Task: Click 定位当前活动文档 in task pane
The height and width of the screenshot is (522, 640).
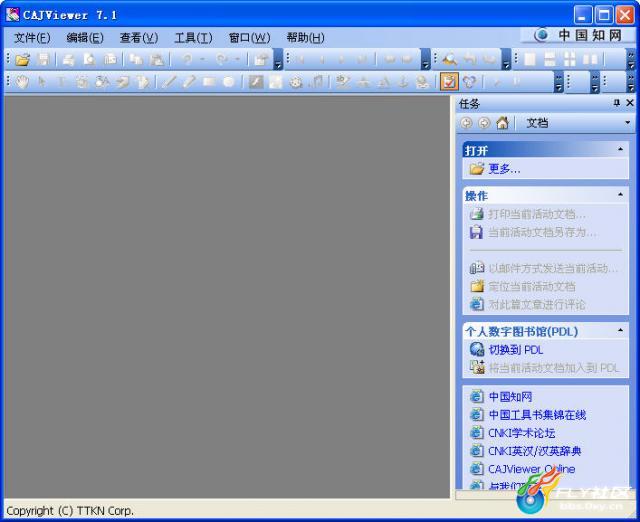Action: point(532,287)
